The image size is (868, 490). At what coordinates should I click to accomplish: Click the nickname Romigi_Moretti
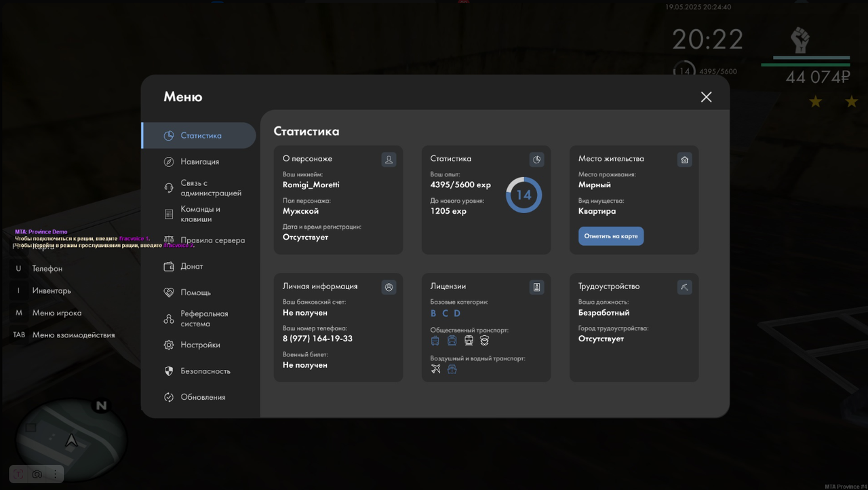pyautogui.click(x=311, y=185)
